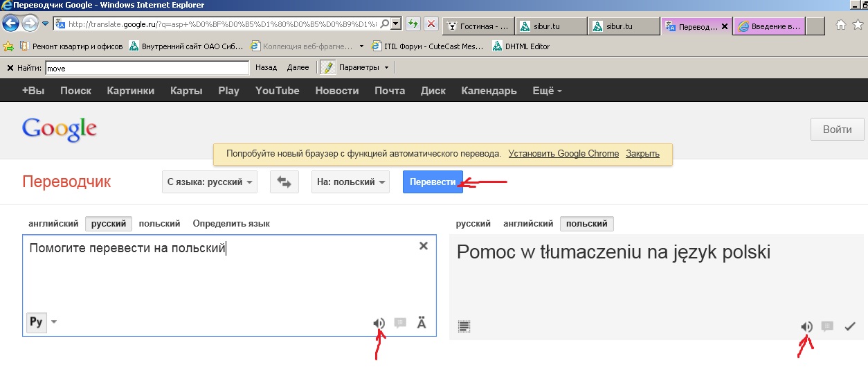This screenshot has height=388, width=868.
Task: Select английский as source language
Action: (x=53, y=224)
